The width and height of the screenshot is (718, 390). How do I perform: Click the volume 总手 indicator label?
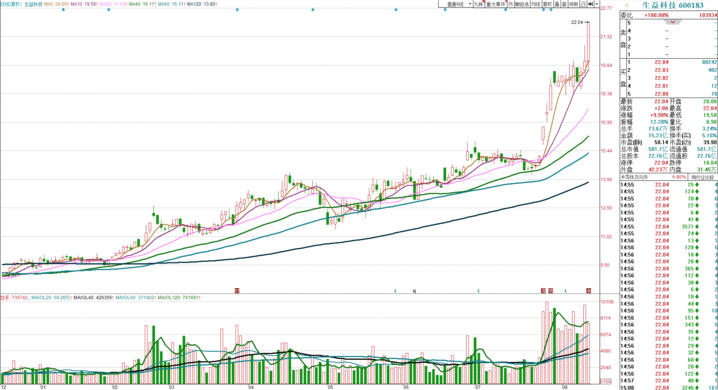tap(14, 298)
